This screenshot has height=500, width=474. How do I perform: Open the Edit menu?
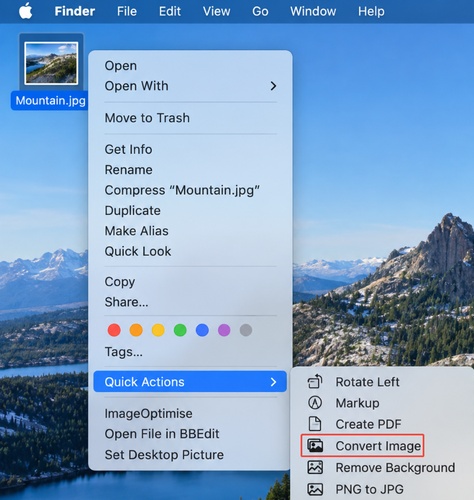coord(170,11)
